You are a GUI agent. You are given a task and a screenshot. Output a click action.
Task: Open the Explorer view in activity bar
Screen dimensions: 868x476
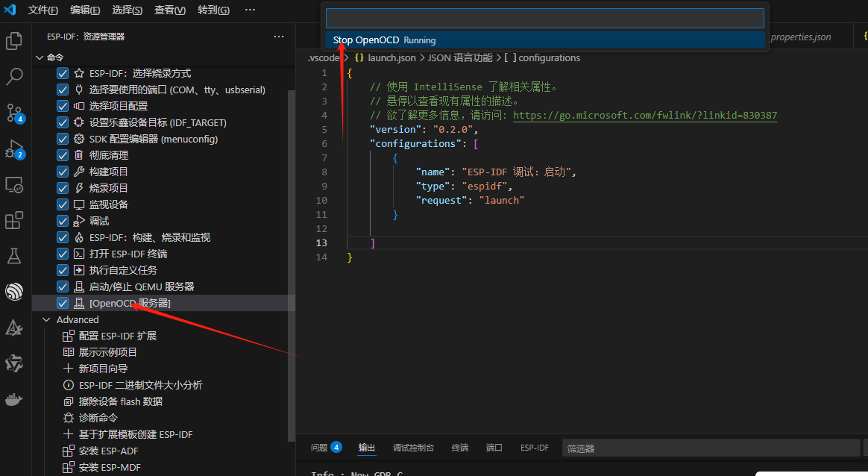[14, 41]
